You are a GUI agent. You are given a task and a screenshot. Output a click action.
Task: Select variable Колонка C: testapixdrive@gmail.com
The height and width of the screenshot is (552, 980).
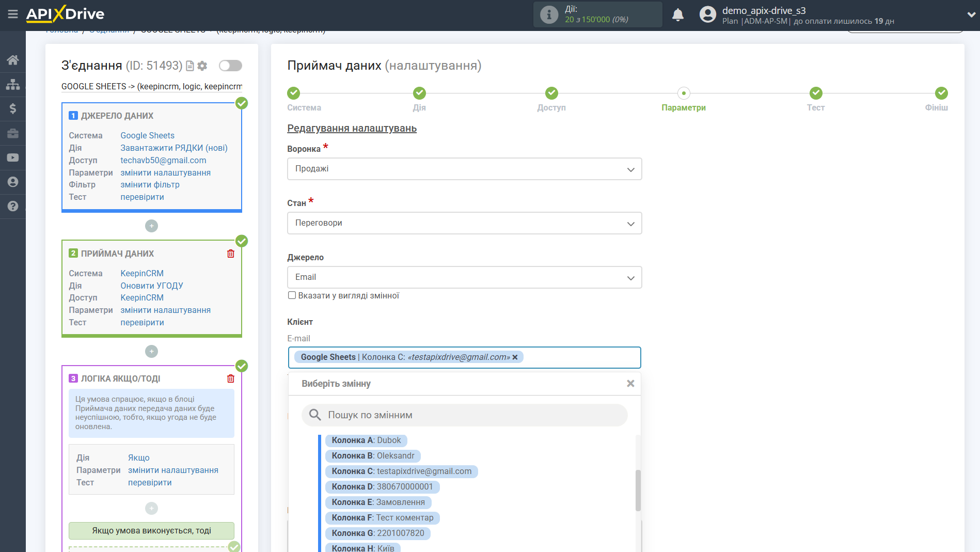tap(401, 471)
